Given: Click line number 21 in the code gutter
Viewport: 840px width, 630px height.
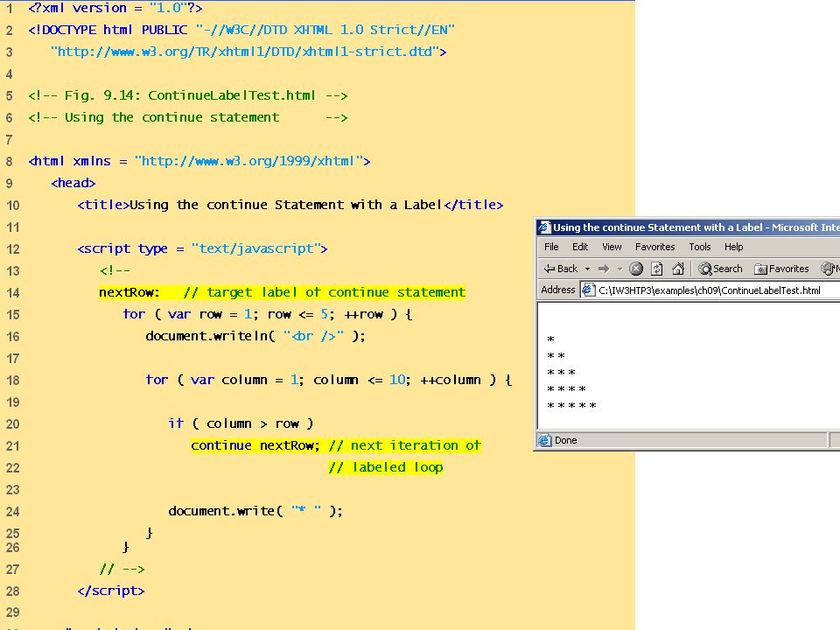Looking at the screenshot, I should 13,446.
